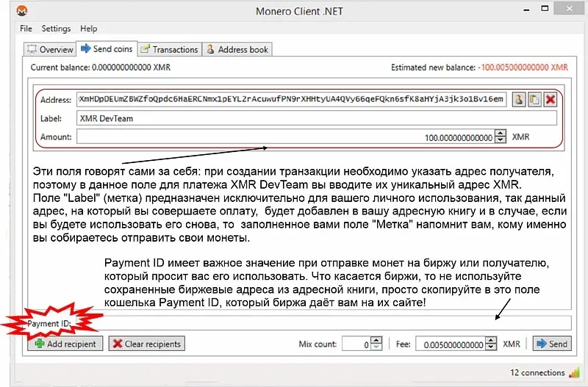The height and width of the screenshot is (387, 588).
Task: Increase Fee with up arrow
Action: click(x=491, y=340)
